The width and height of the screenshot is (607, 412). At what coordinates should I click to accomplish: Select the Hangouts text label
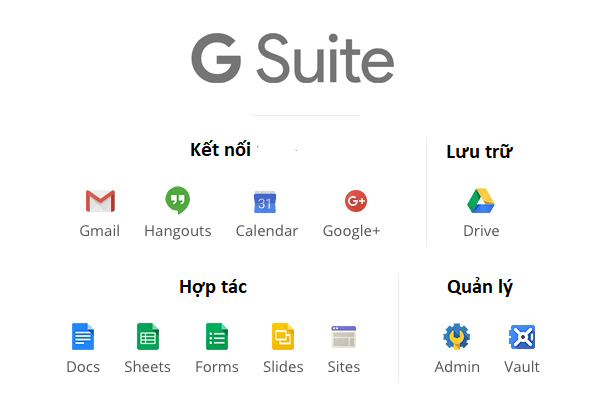pos(178,232)
